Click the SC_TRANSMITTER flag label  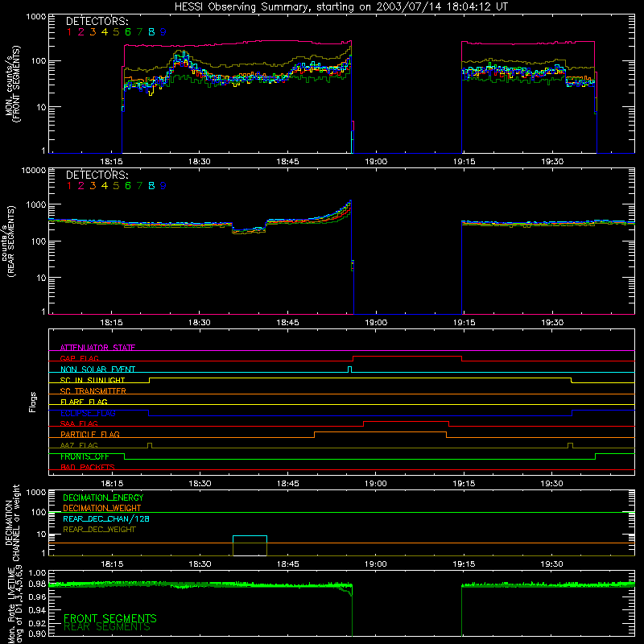tap(93, 391)
